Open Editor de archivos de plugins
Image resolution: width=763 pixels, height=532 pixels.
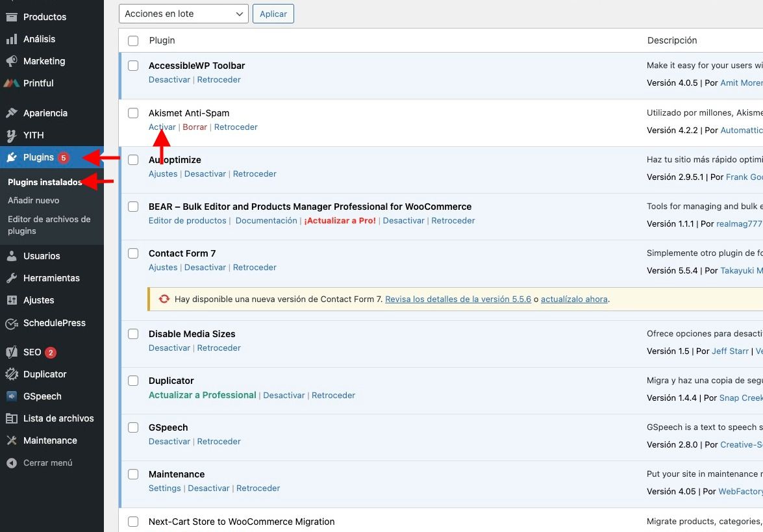(x=49, y=225)
